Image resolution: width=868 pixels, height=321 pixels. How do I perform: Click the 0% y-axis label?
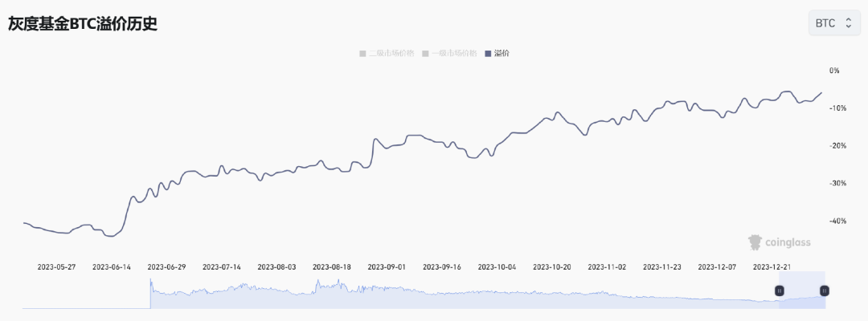[835, 71]
